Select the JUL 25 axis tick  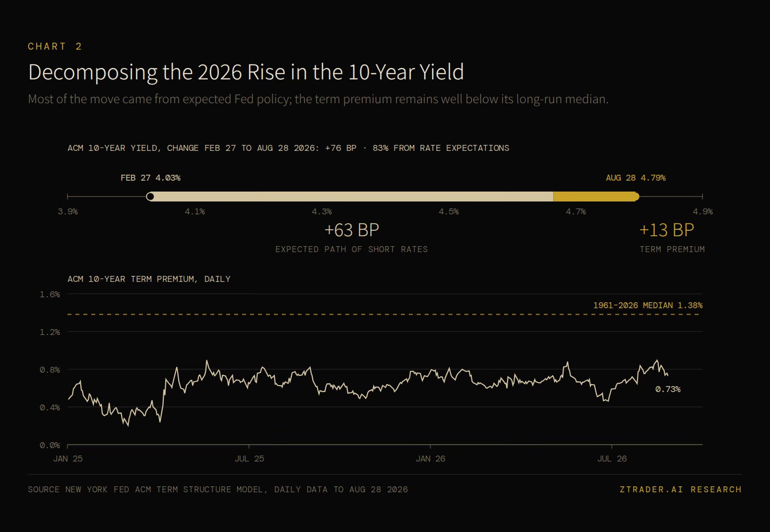pos(249,459)
